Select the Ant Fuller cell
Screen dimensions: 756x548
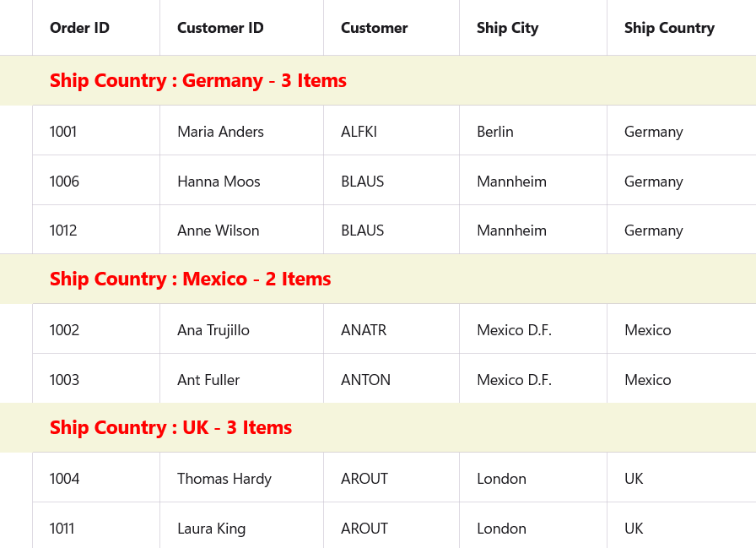[x=208, y=380]
